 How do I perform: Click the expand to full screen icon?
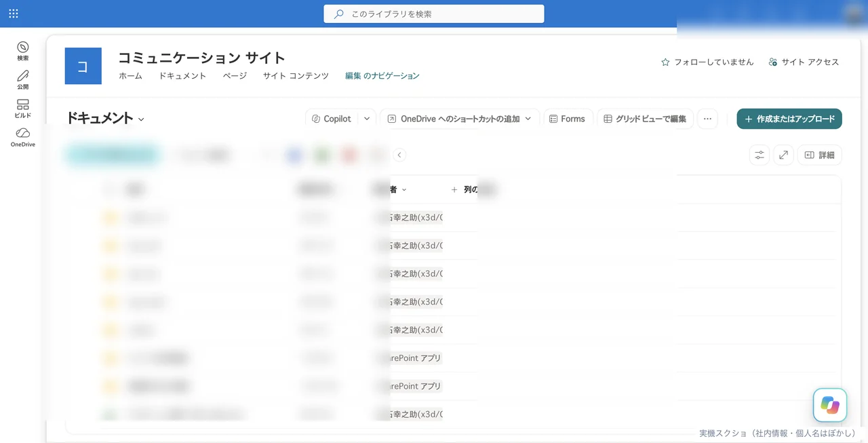pos(783,155)
